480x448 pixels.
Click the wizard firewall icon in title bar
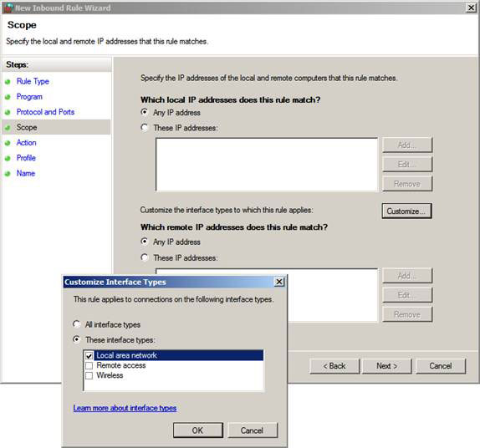[x=8, y=8]
